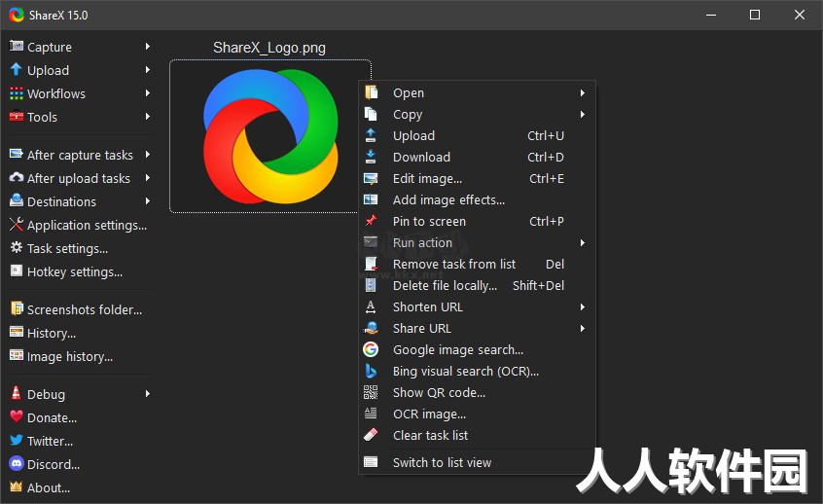Click the Application settings wrench icon
Image resolution: width=823 pixels, height=504 pixels.
coord(17,225)
